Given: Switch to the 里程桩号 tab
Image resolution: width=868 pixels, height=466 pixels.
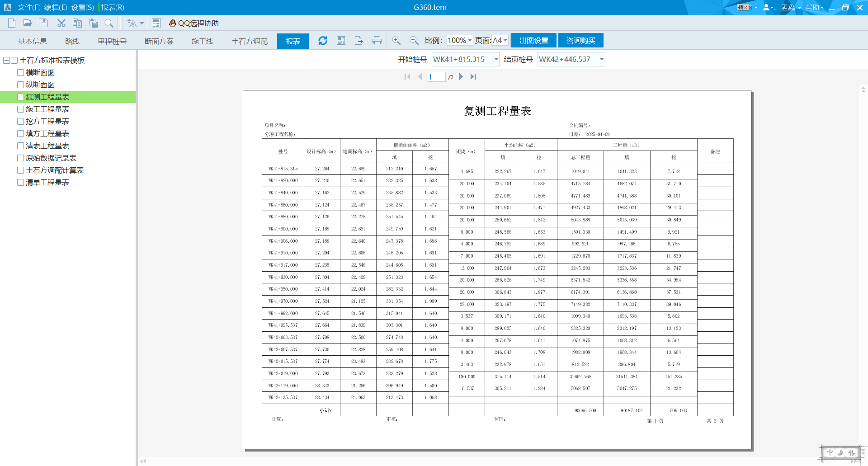Looking at the screenshot, I should point(112,41).
